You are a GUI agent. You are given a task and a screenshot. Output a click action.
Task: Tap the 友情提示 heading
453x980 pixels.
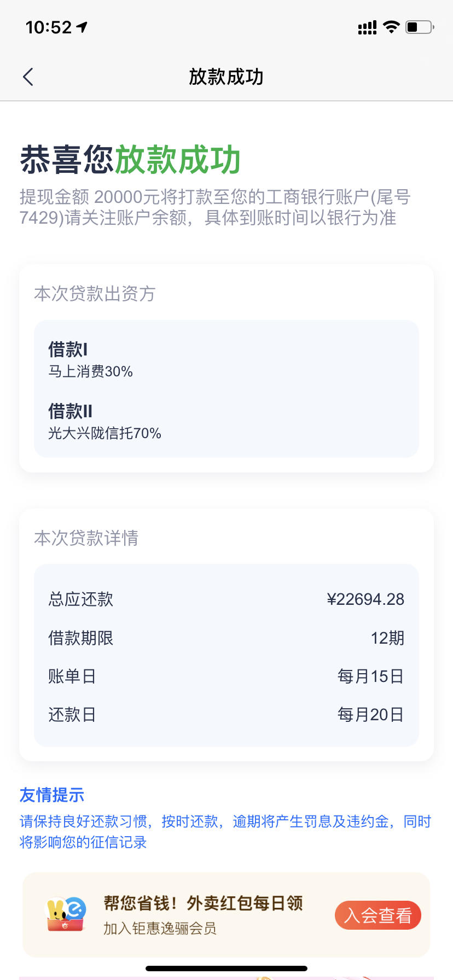coord(52,795)
